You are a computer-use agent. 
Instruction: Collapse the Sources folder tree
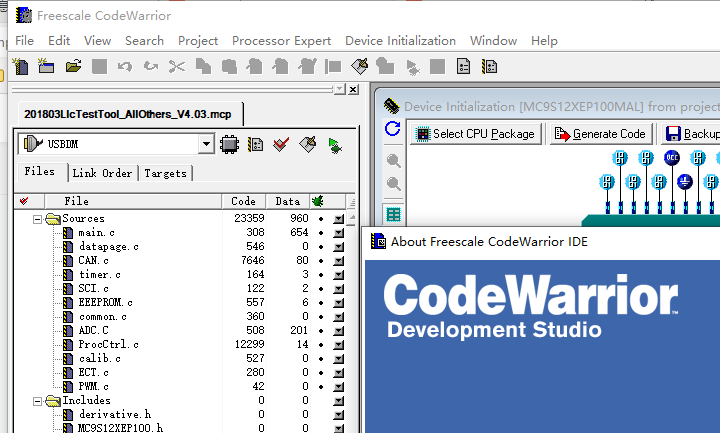[x=38, y=219]
